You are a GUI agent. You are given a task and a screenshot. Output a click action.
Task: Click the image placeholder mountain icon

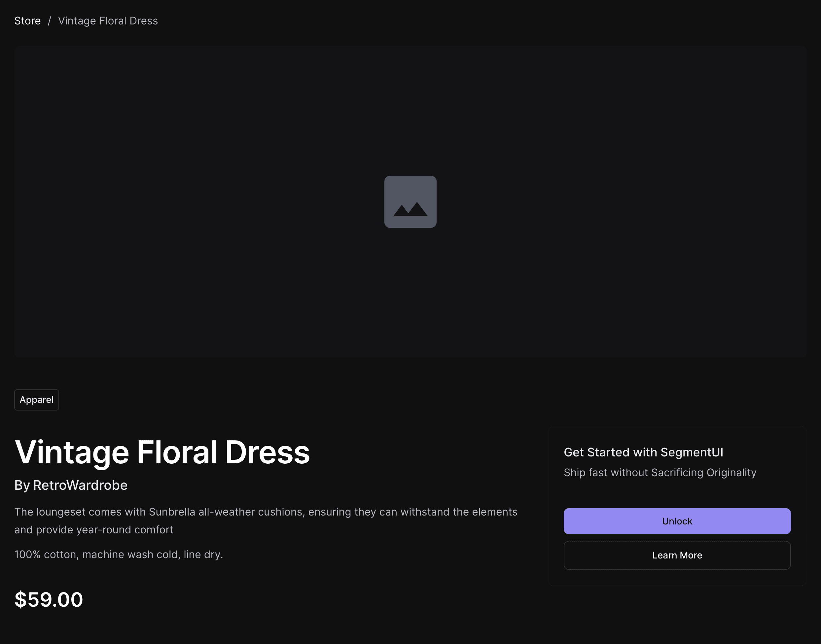pos(410,202)
